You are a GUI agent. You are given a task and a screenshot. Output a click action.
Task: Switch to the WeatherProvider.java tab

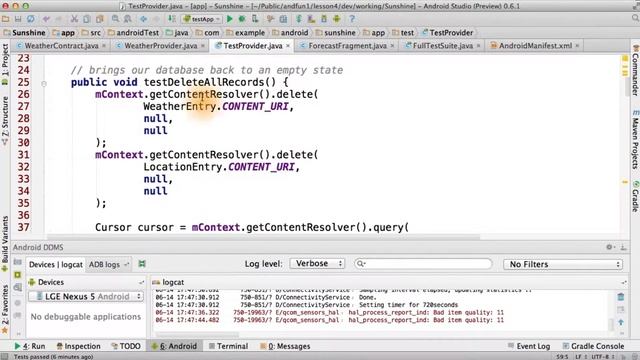click(160, 46)
